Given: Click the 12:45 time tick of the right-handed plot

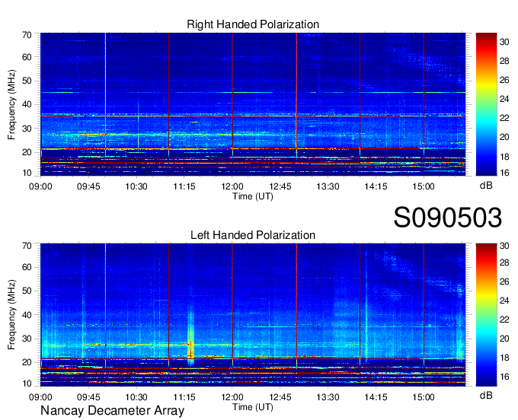Looking at the screenshot, I should pos(280,186).
